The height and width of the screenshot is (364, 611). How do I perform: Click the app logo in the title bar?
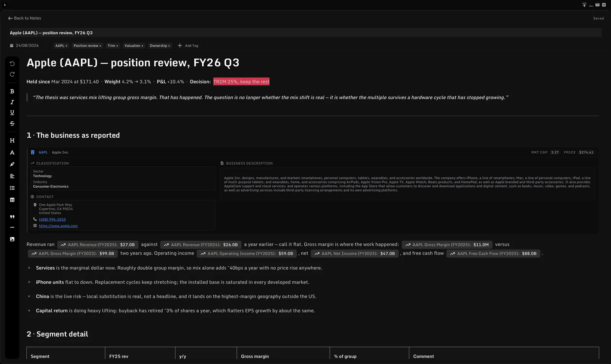point(5,5)
